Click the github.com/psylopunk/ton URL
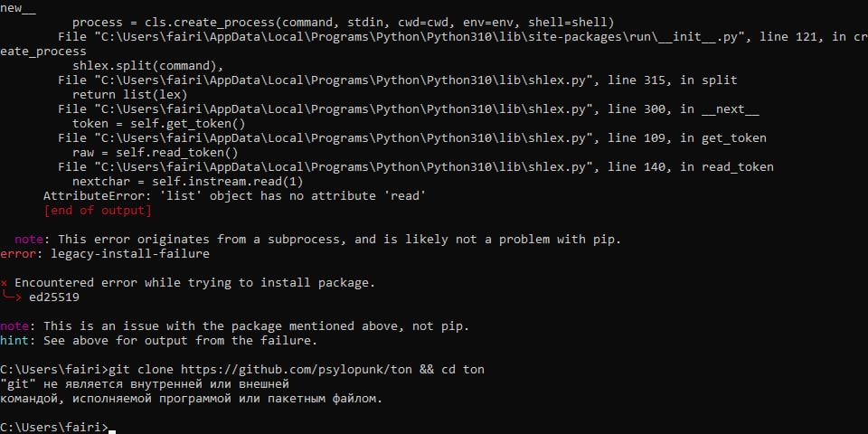Image resolution: width=868 pixels, height=434 pixels. point(297,369)
